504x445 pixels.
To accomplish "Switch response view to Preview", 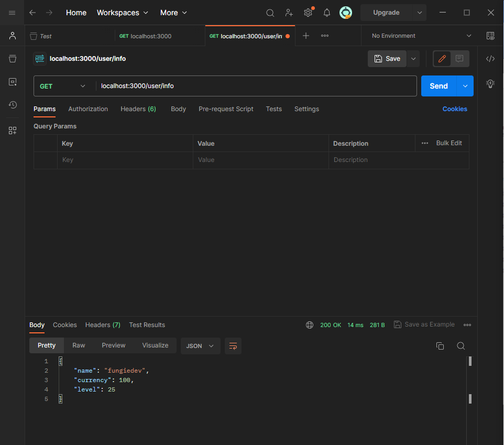I will [114, 345].
